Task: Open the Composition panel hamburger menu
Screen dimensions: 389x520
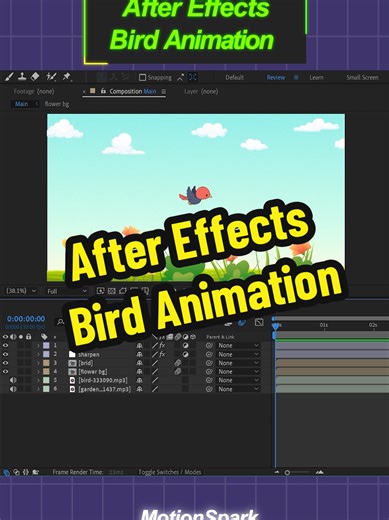Action: click(163, 91)
